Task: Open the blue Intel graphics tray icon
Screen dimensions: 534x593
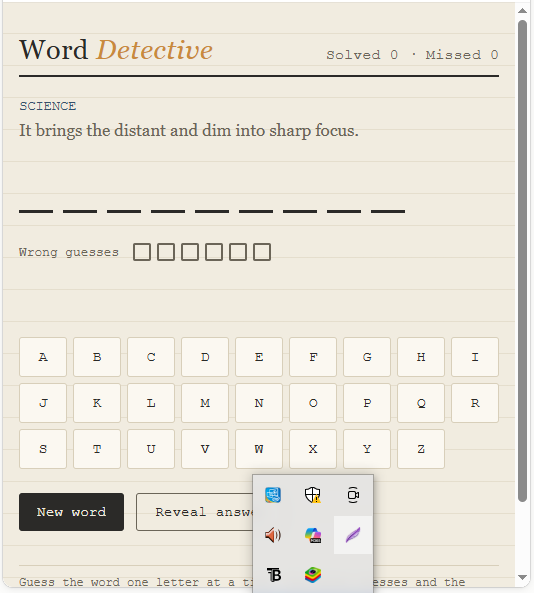Action: coord(273,495)
